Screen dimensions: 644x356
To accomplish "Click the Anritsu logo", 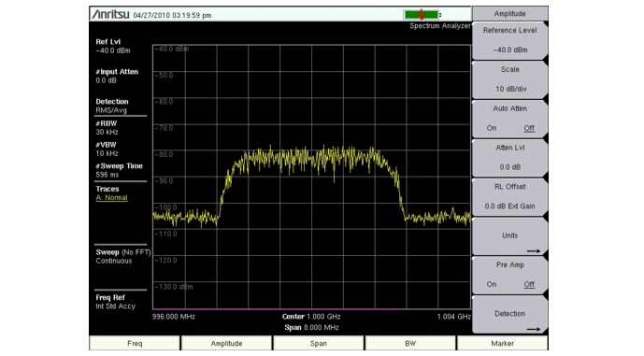I will coord(110,14).
